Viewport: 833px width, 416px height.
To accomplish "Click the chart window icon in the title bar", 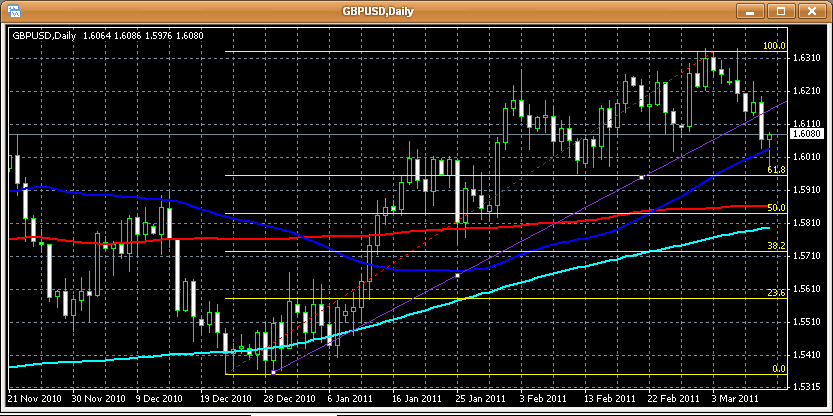I will tap(14, 11).
